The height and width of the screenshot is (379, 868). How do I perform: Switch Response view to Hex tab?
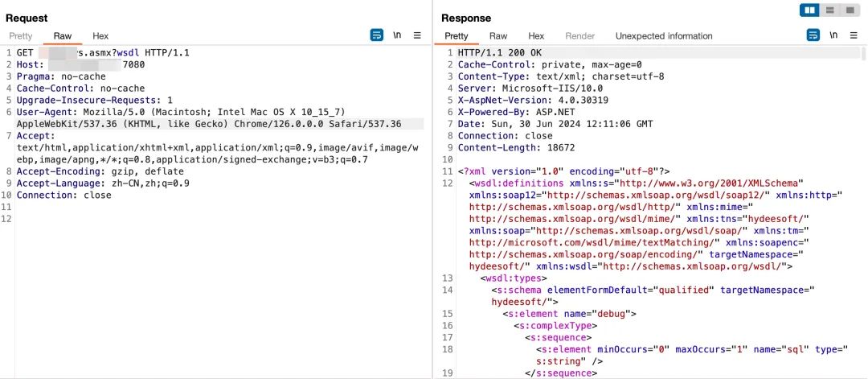536,36
